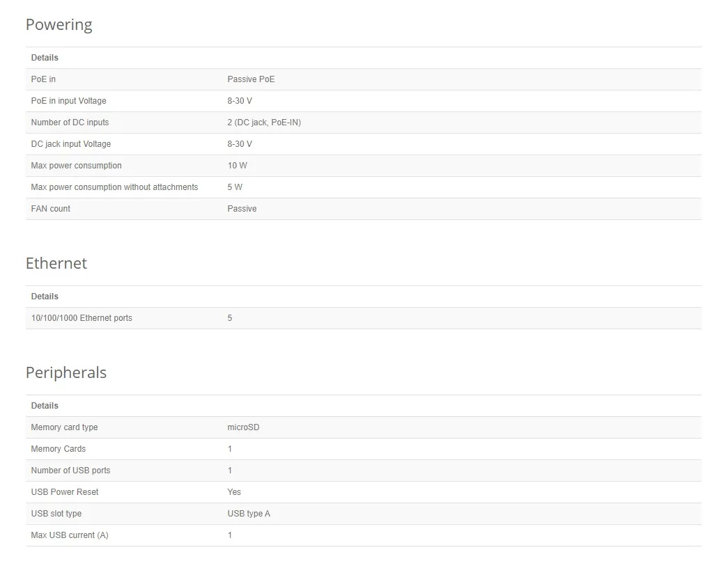
Task: Select the Number of USB ports value '1'
Action: pyautogui.click(x=230, y=471)
